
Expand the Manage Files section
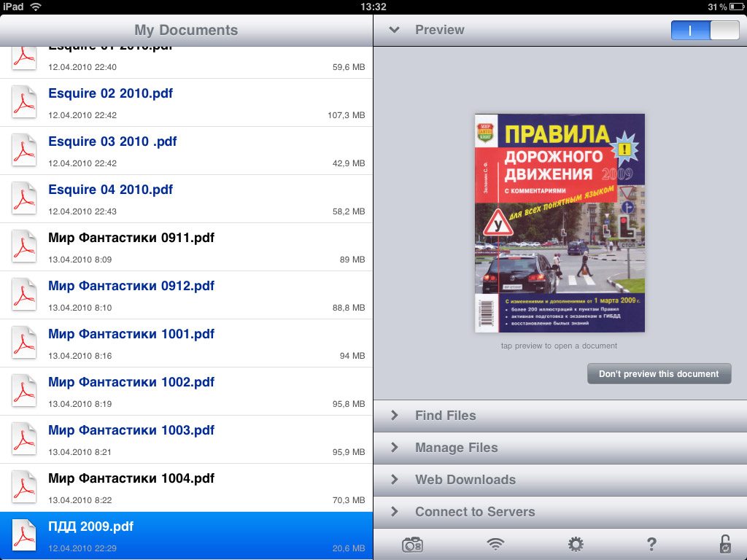coord(560,448)
